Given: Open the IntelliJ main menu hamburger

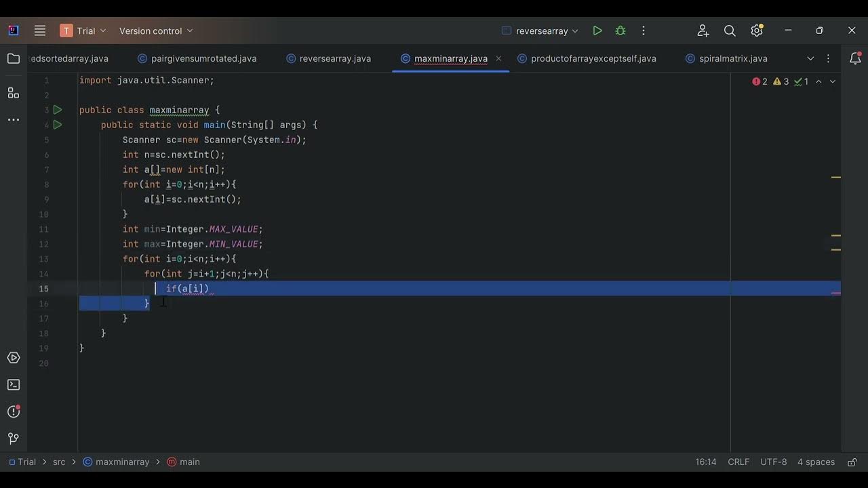Looking at the screenshot, I should [40, 30].
